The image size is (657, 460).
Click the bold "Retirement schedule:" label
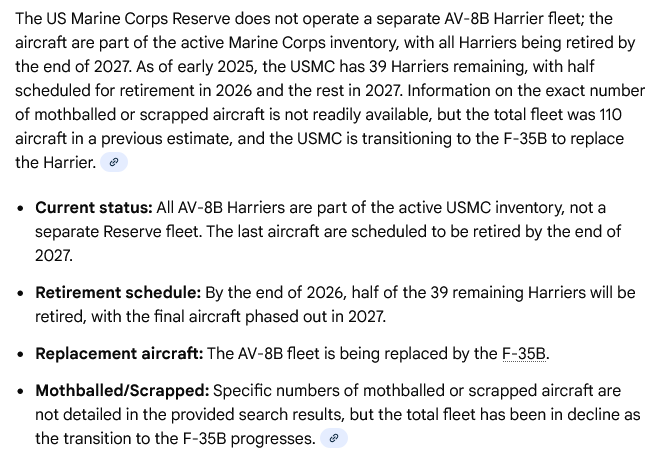point(118,293)
